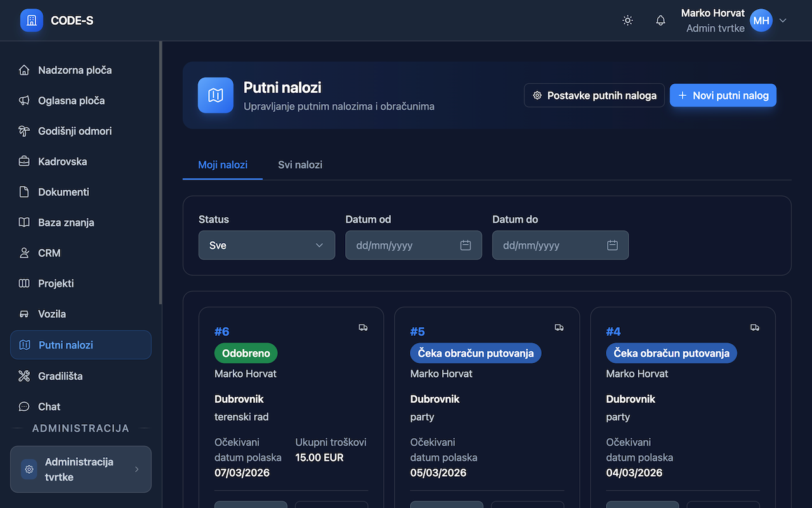812x508 pixels.
Task: Open Postavke putnih naloga settings
Action: (594, 95)
